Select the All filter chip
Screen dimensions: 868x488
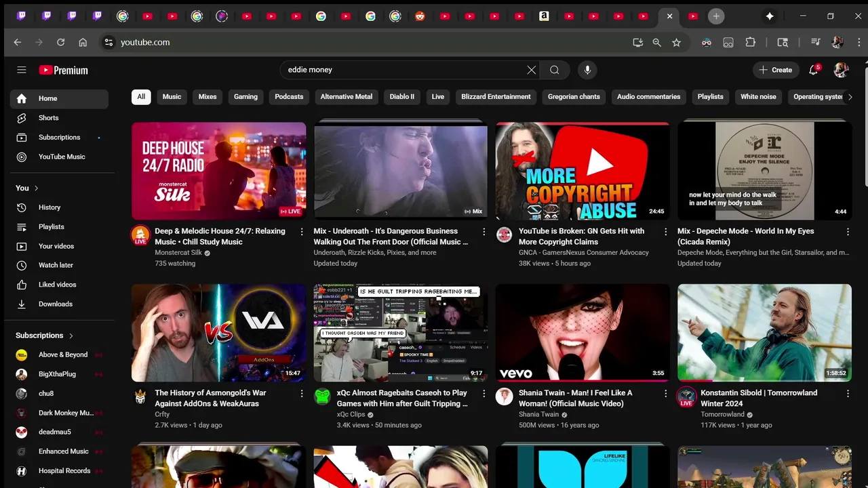click(141, 97)
